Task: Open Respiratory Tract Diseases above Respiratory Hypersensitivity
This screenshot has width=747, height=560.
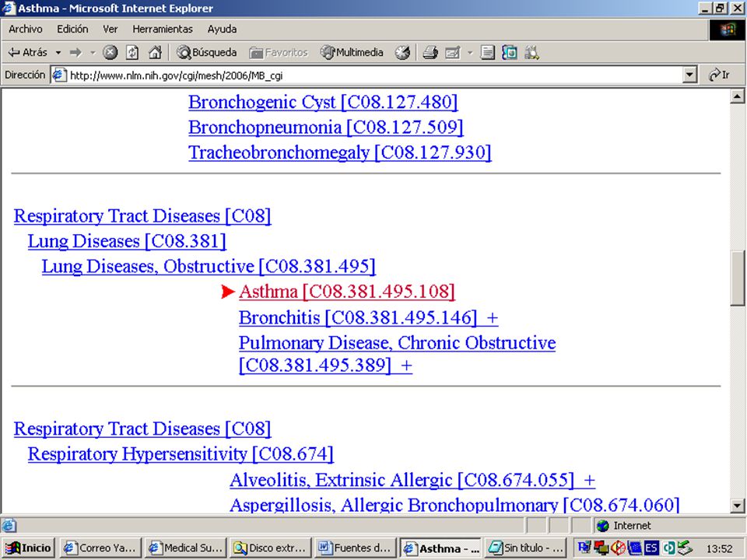Action: click(x=142, y=429)
